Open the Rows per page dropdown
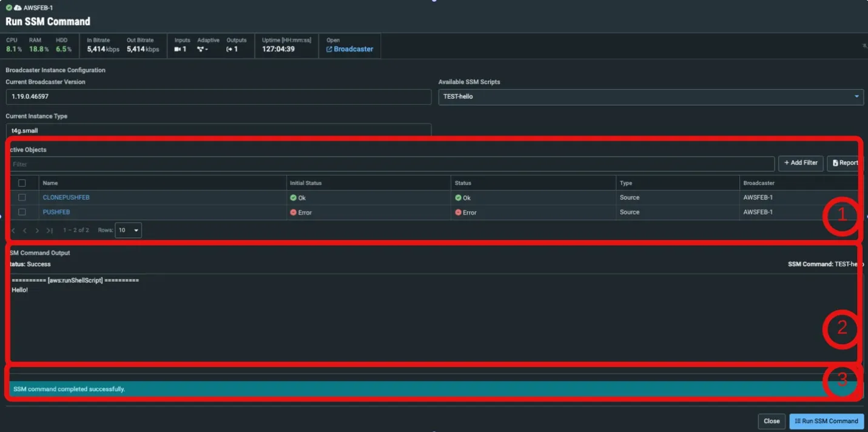This screenshot has width=868, height=432. [x=128, y=231]
